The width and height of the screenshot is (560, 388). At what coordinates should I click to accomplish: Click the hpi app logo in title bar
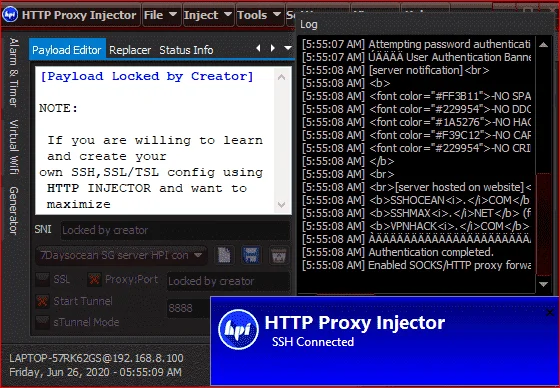click(x=10, y=15)
